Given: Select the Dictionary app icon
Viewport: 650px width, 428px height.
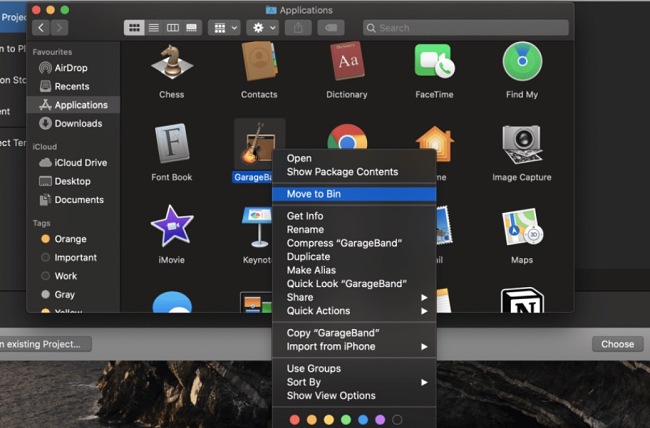Looking at the screenshot, I should point(347,61).
